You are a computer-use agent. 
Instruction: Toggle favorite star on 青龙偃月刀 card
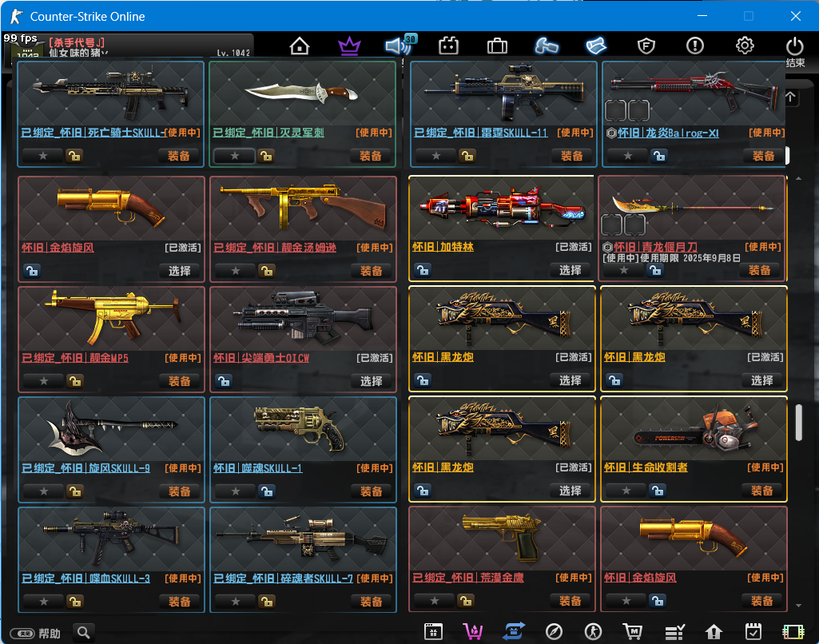point(624,270)
